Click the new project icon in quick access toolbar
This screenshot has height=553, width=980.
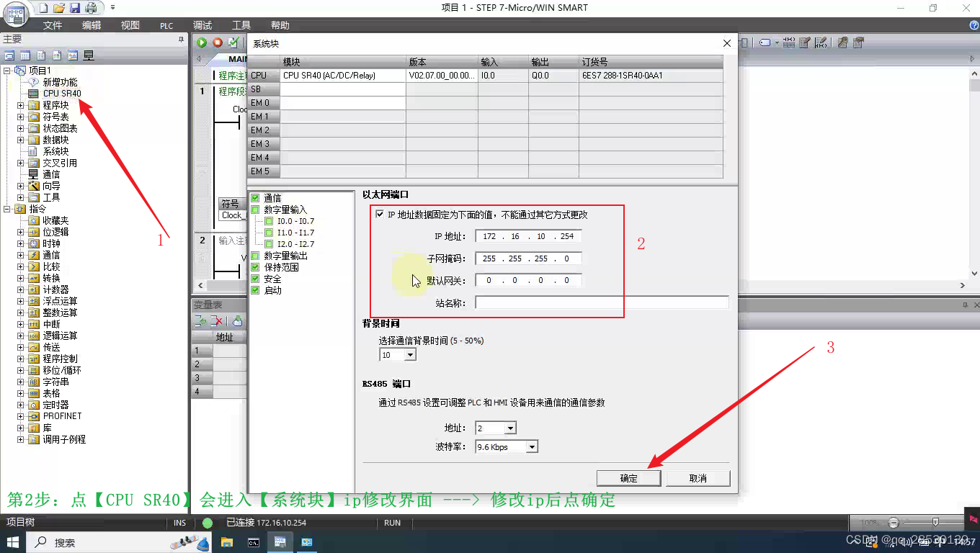click(x=43, y=8)
